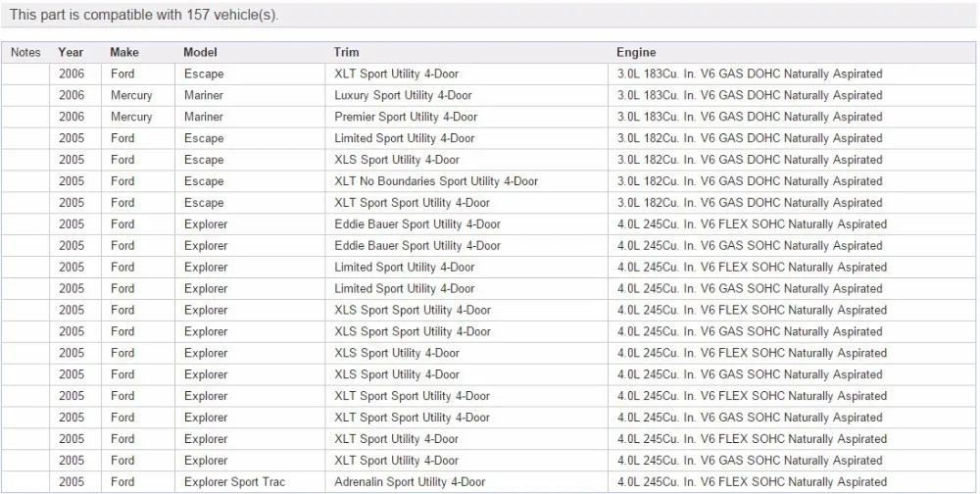Select the "Engine" column header
The height and width of the screenshot is (494, 980).
pyautogui.click(x=636, y=53)
